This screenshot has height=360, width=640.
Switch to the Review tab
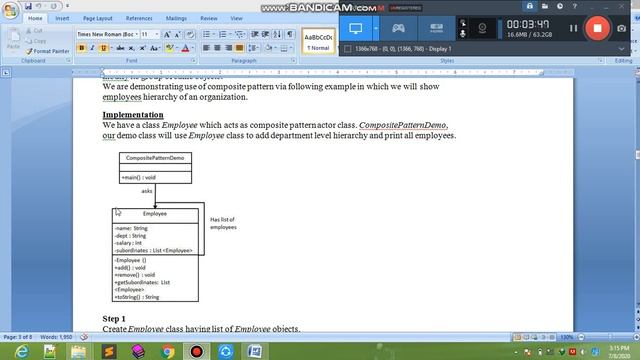[209, 18]
